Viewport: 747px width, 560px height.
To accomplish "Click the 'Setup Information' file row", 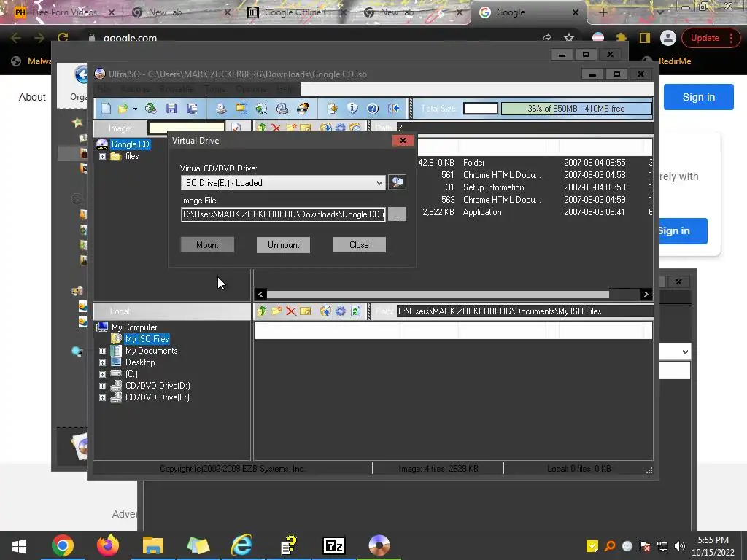I will pyautogui.click(x=533, y=187).
